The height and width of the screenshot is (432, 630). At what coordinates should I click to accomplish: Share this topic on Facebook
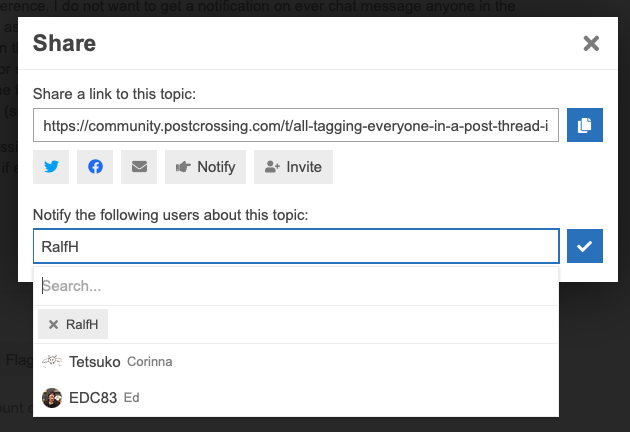95,167
